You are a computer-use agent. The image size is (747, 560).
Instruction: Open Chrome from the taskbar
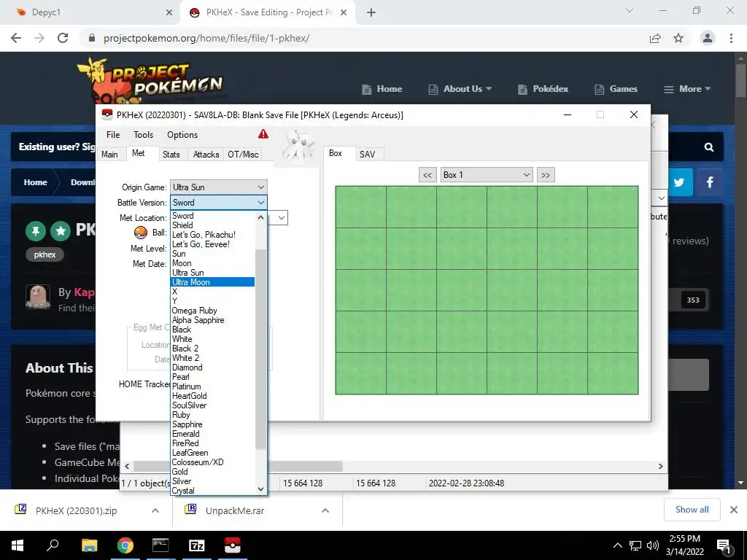[125, 545]
